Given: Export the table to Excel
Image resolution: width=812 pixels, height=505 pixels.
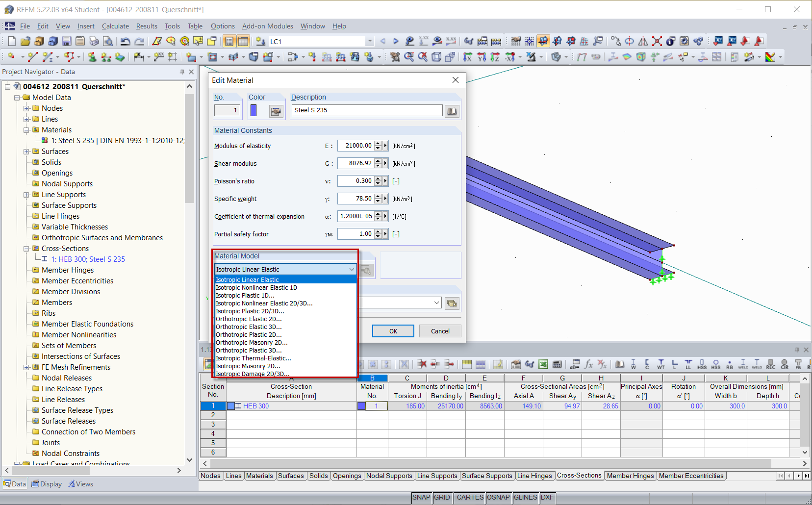Looking at the screenshot, I should pyautogui.click(x=543, y=365).
